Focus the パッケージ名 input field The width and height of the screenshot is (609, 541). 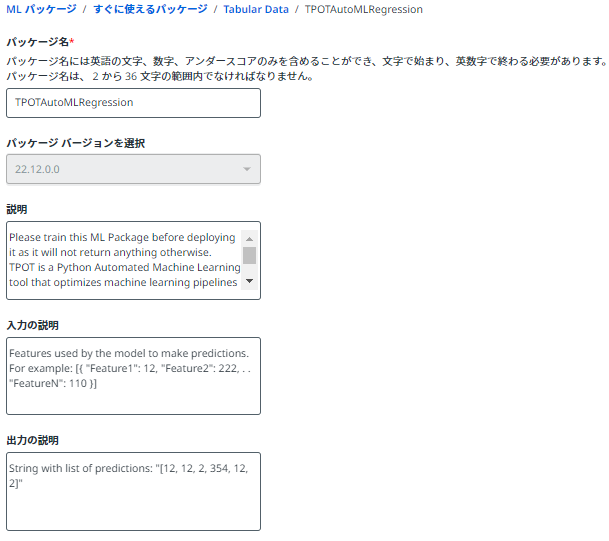133,103
